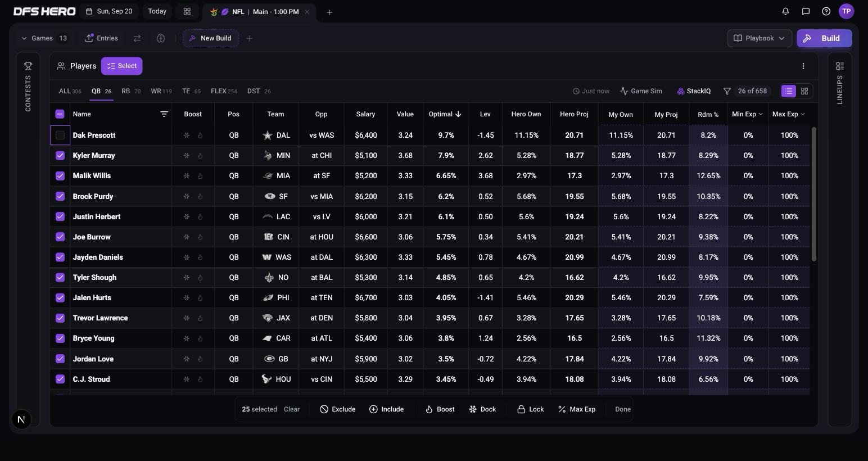
Task: Open the grid apps icon beside Today
Action: (187, 11)
